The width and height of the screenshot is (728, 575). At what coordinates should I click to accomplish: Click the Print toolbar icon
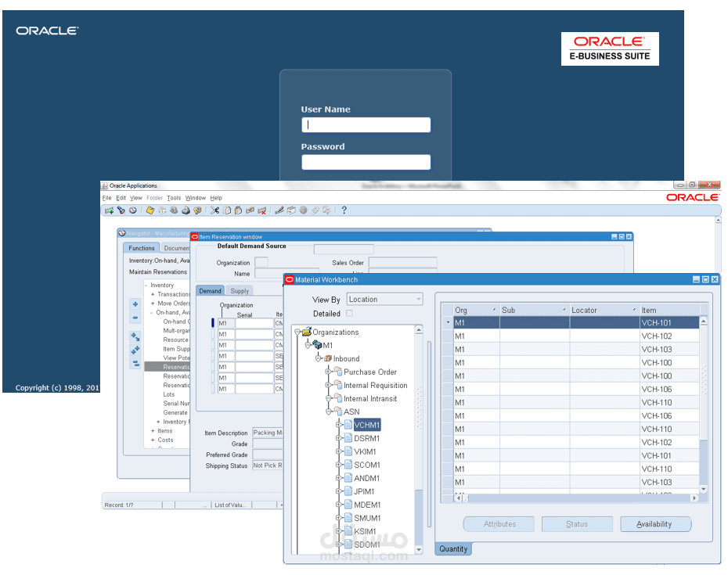(186, 210)
